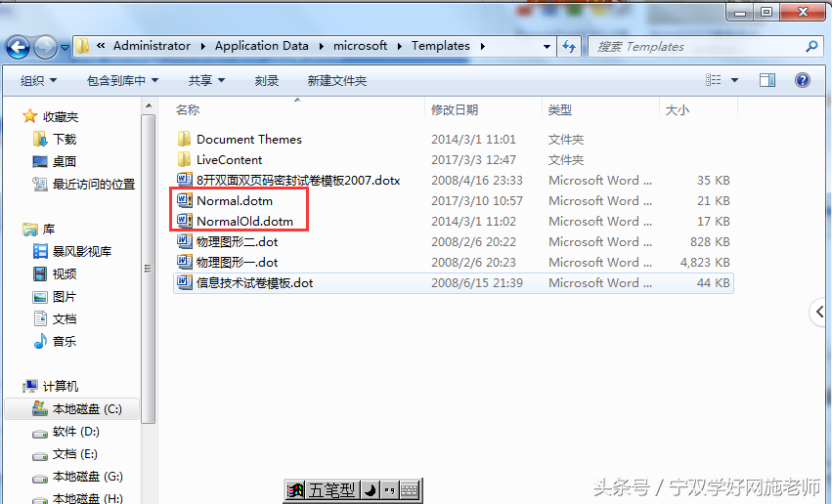Click the search Templates input box

(x=695, y=47)
